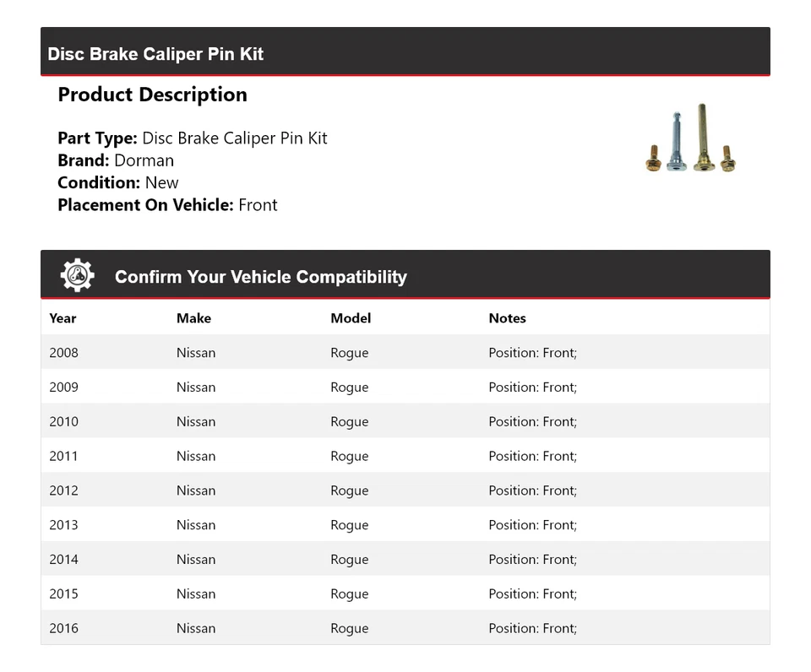
Task: Click the Notes column header
Action: 507,318
